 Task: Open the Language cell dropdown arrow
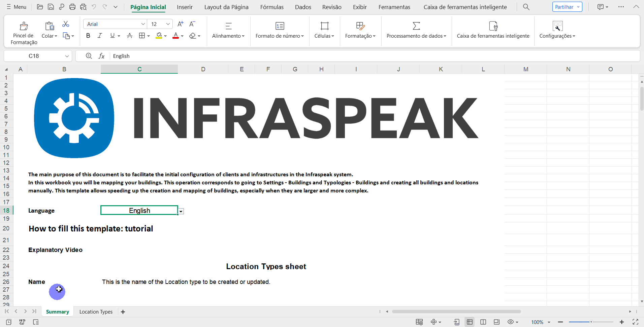(181, 211)
